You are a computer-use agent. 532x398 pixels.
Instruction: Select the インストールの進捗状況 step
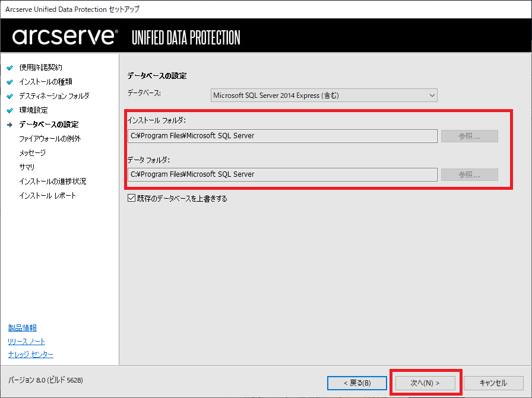point(53,182)
